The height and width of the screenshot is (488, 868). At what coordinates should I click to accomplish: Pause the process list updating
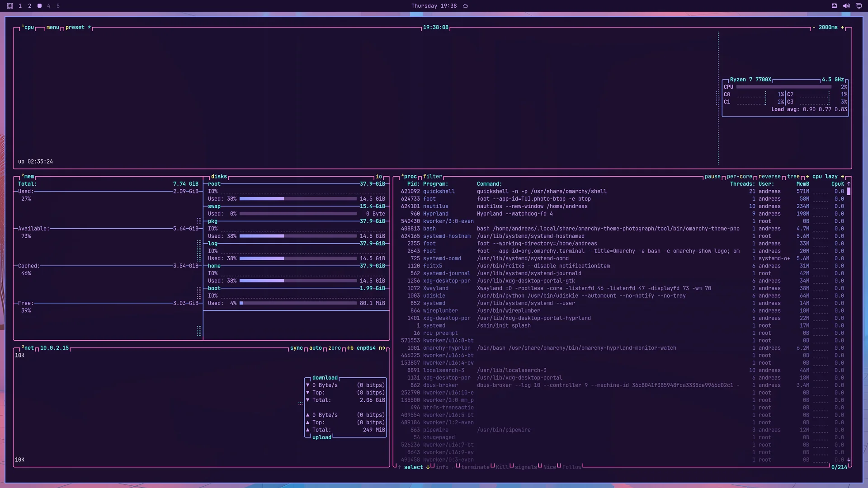tap(712, 177)
